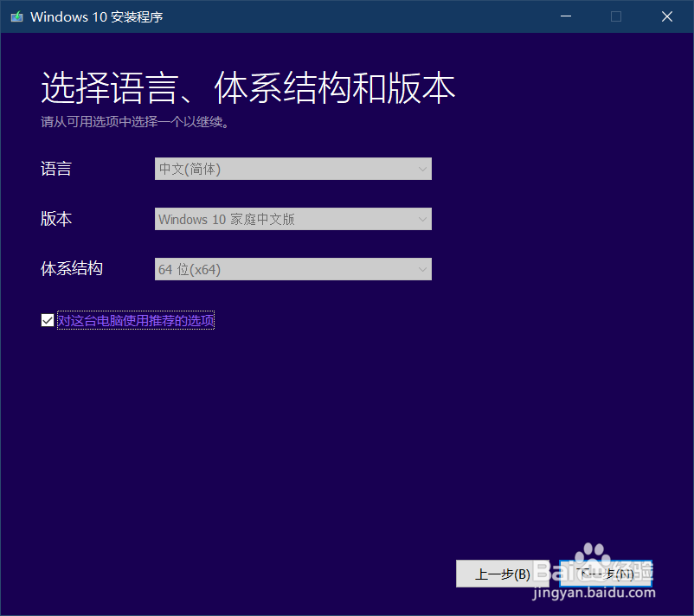Click the Windows 10 setup icon in title bar
This screenshot has width=694, height=616.
(x=16, y=16)
